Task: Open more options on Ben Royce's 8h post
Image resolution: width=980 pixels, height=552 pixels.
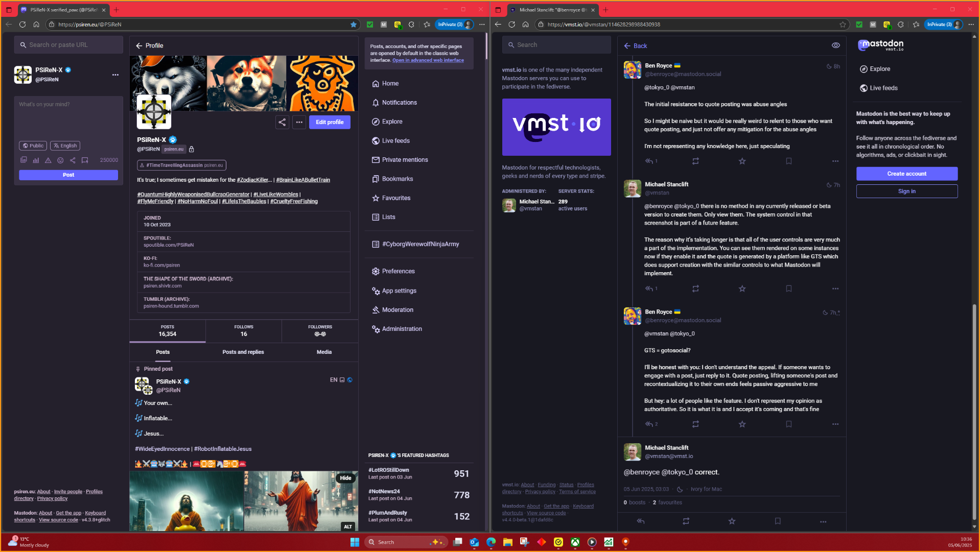Action: click(835, 161)
